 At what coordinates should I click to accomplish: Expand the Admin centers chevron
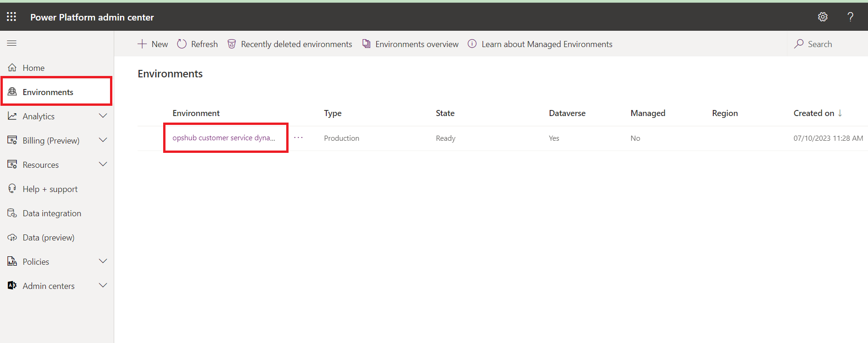[x=103, y=286]
